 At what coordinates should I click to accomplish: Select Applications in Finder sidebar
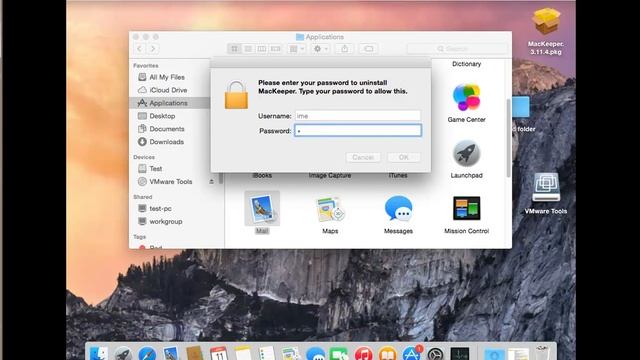[169, 103]
